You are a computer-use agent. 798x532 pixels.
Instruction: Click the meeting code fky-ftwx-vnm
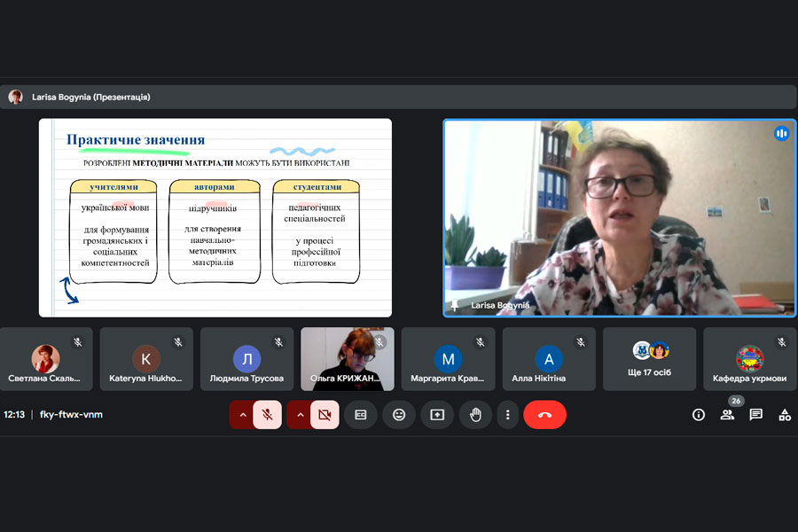(x=71, y=414)
